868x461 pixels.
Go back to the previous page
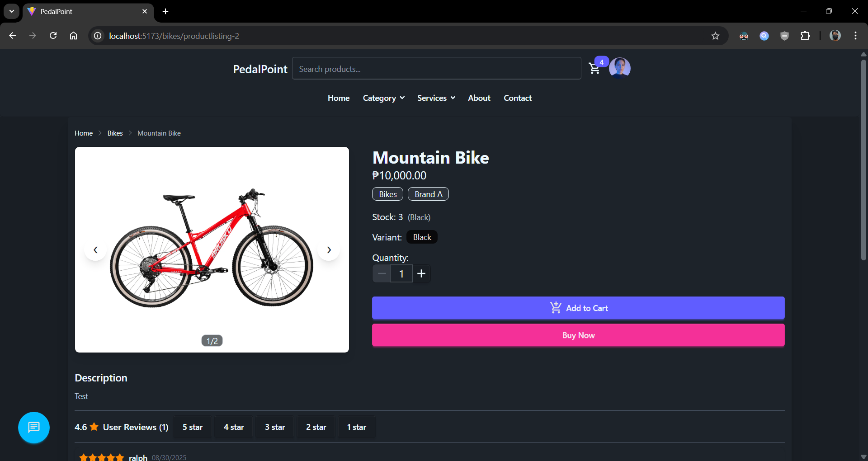tap(13, 36)
